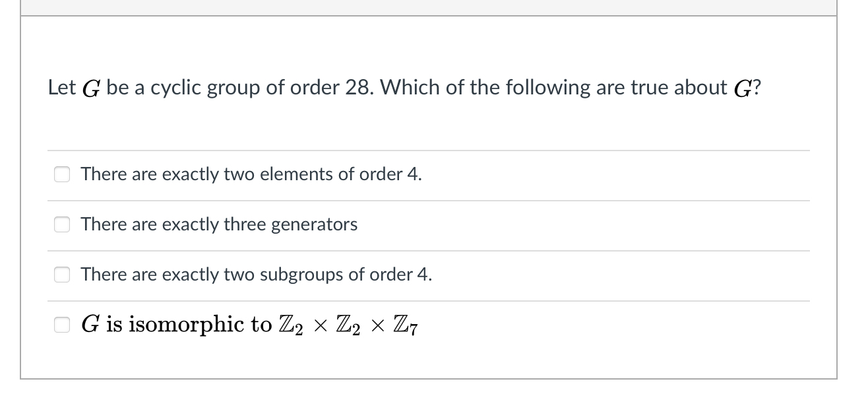Viewport: 868px width, 404px height.
Task: Check 'There are exactly two subgroups of order 4'
Action: (61, 275)
